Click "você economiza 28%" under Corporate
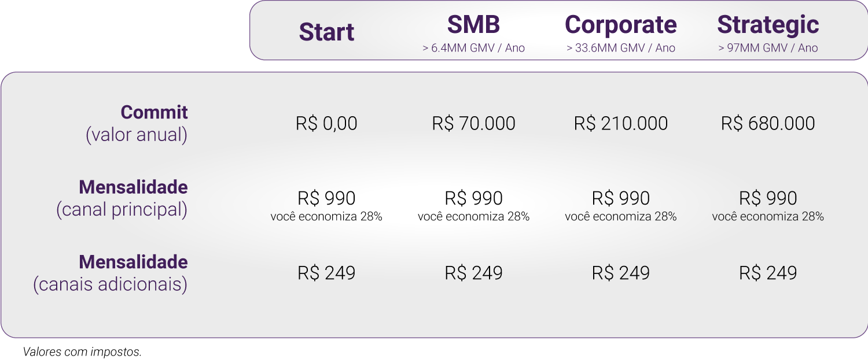This screenshot has width=868, height=359. pos(620,217)
